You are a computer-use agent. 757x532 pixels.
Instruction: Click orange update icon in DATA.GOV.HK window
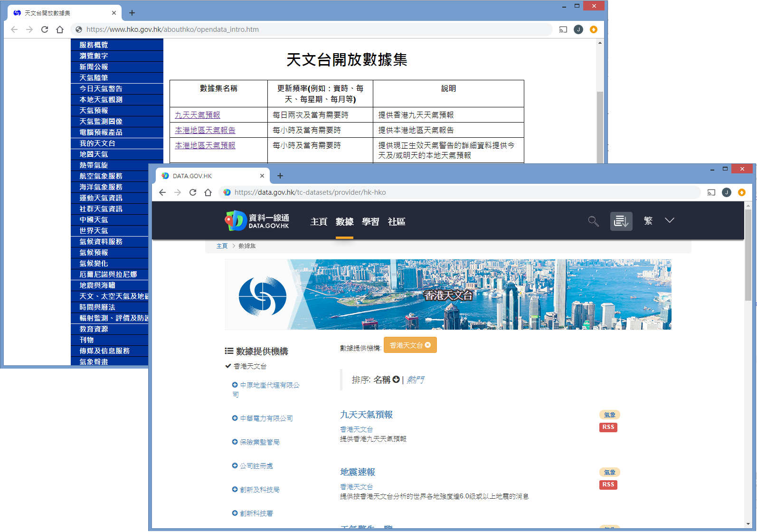pos(742,192)
